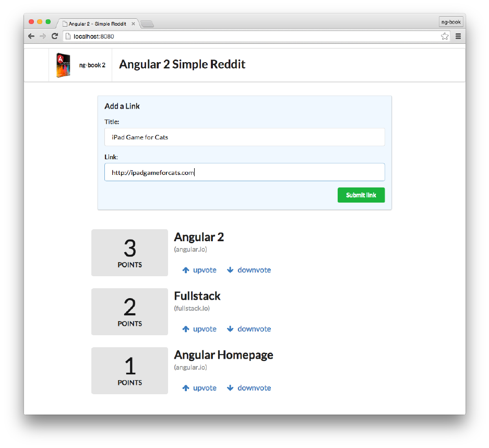Upvote the Fullstack article
489x448 pixels.
199,329
